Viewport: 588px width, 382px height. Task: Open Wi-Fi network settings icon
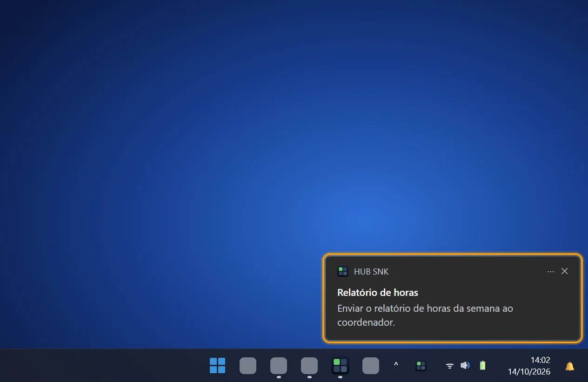click(x=450, y=366)
